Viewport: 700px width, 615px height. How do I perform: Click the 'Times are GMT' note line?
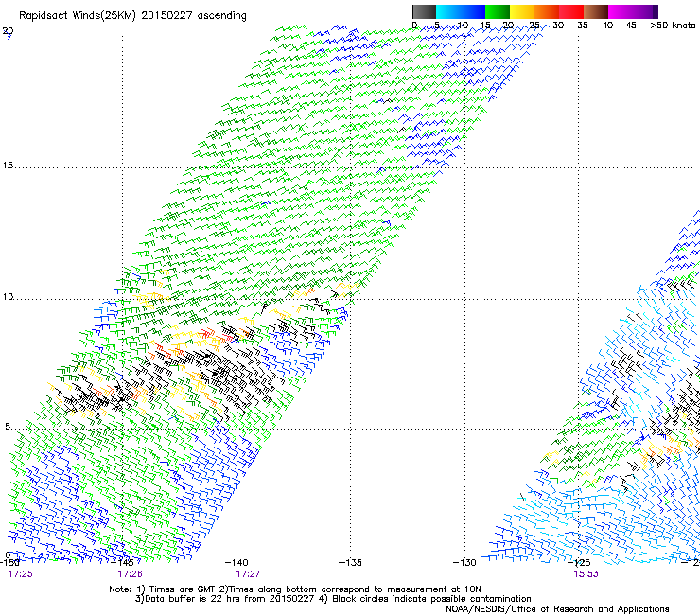(295, 589)
